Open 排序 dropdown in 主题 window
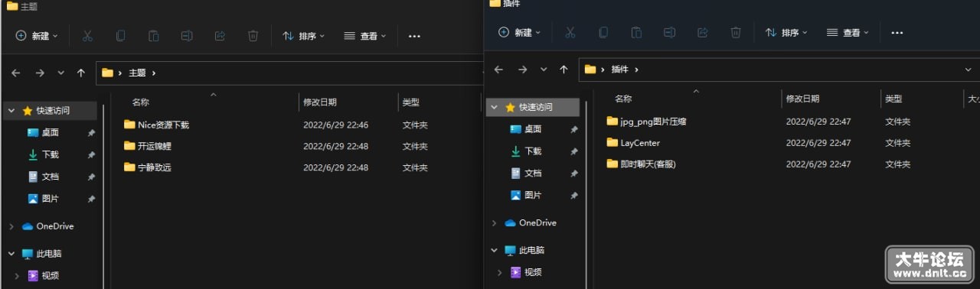The image size is (980, 289). [x=304, y=36]
